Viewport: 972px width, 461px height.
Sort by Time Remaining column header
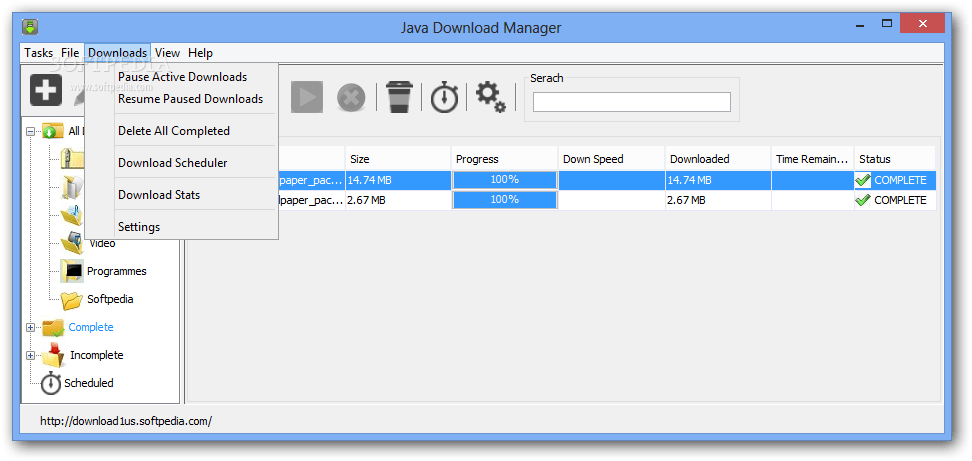(812, 159)
